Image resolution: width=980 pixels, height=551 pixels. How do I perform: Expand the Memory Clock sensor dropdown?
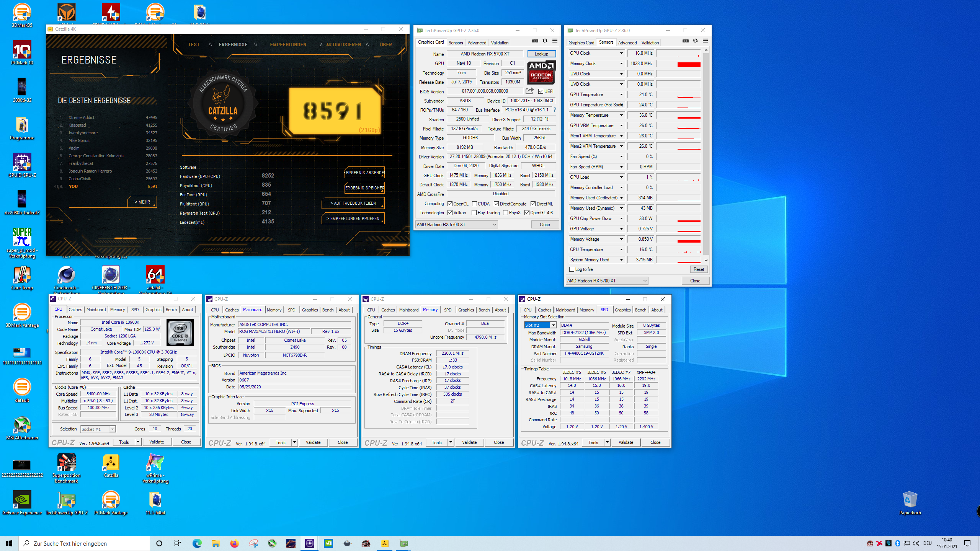[x=621, y=64]
